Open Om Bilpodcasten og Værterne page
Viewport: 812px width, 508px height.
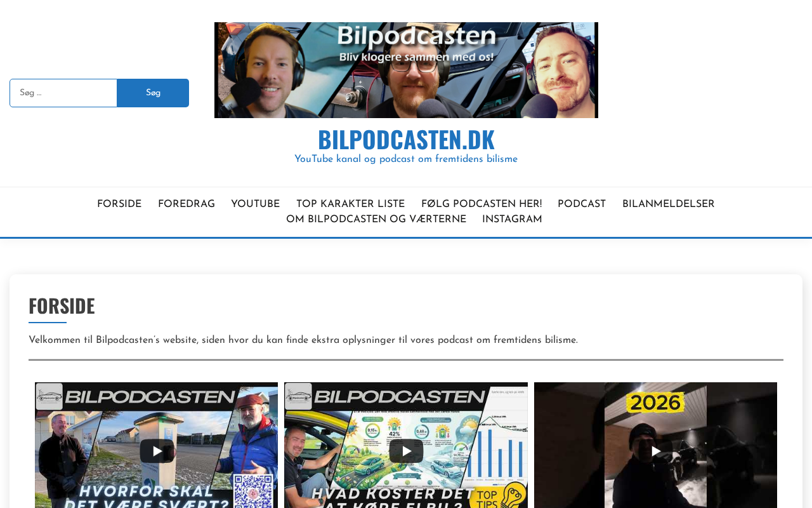point(376,220)
